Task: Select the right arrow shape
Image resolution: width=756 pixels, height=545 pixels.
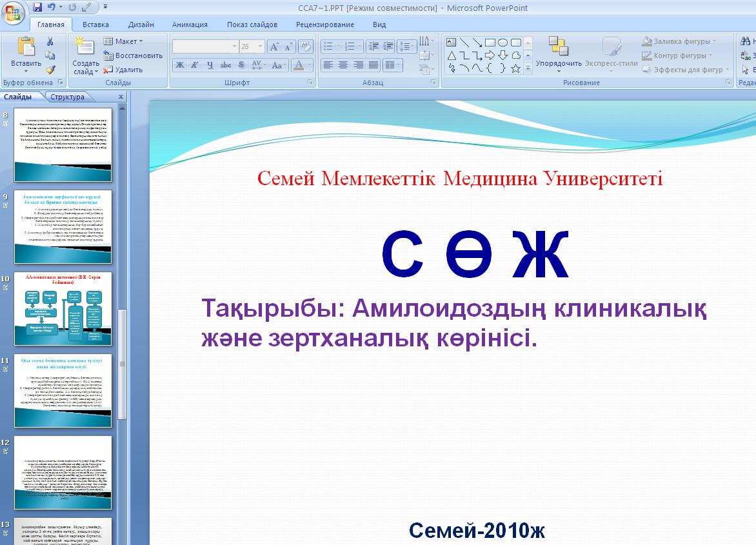Action: [x=490, y=55]
